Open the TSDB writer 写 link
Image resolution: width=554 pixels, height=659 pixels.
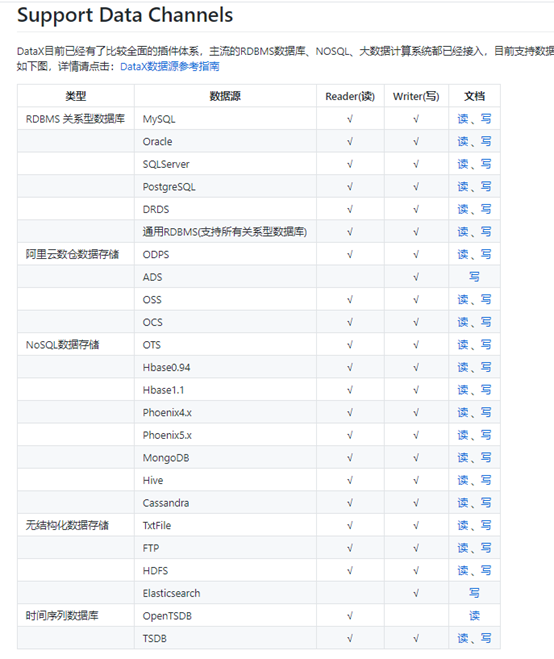pyautogui.click(x=486, y=638)
